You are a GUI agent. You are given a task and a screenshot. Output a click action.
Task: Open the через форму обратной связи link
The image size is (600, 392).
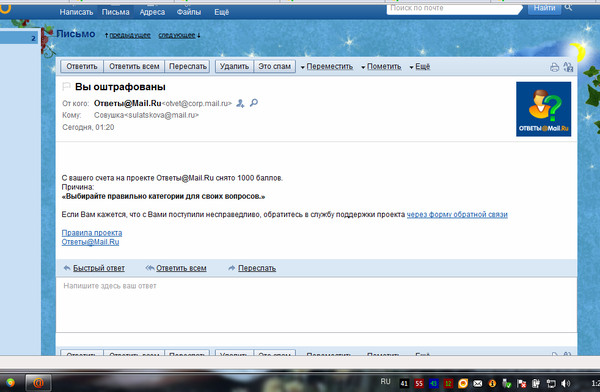457,214
